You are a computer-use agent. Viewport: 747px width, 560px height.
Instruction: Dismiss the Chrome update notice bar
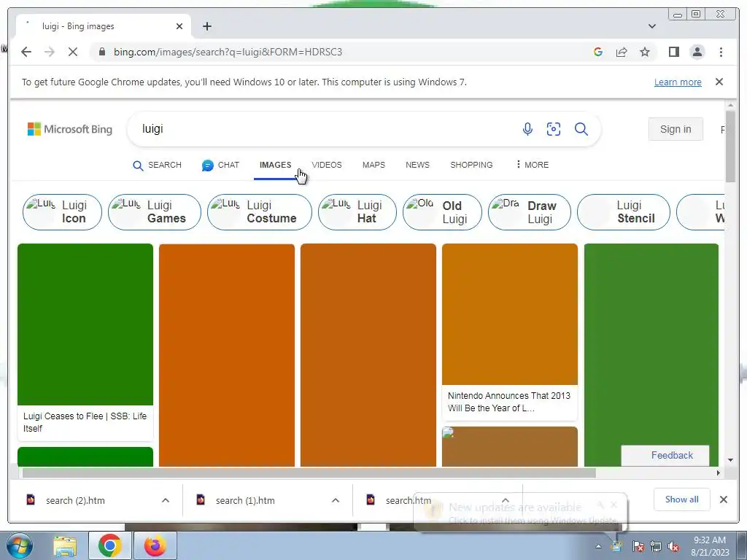point(719,82)
